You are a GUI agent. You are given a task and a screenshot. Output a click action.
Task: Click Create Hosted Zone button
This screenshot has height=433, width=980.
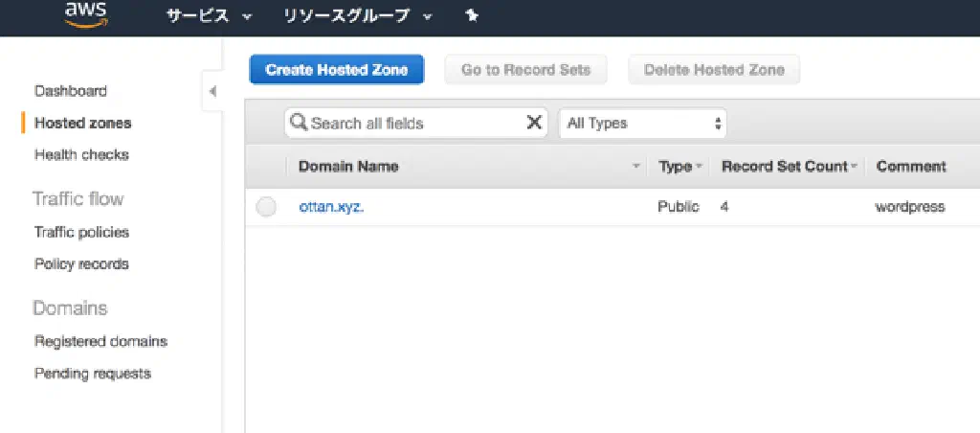[x=337, y=70]
